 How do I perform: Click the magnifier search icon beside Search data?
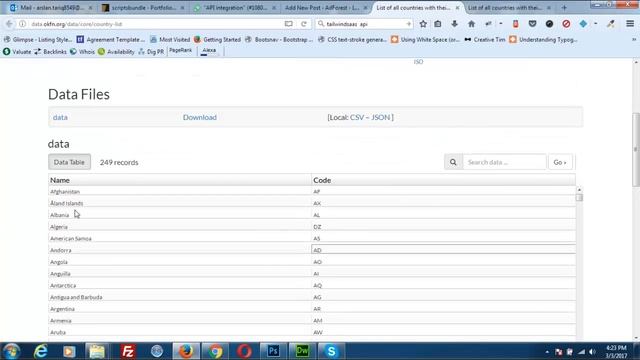point(453,162)
